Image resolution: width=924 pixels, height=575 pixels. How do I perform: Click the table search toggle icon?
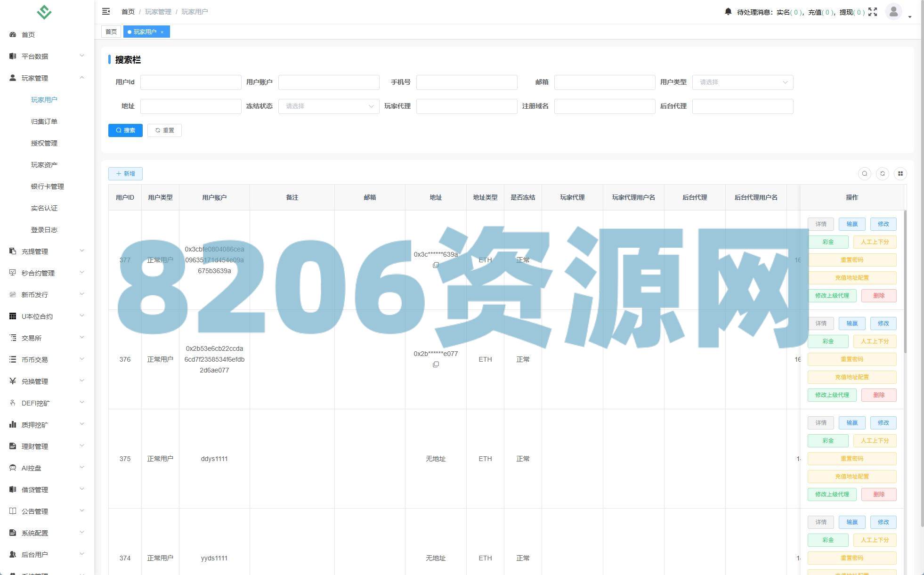(x=865, y=174)
